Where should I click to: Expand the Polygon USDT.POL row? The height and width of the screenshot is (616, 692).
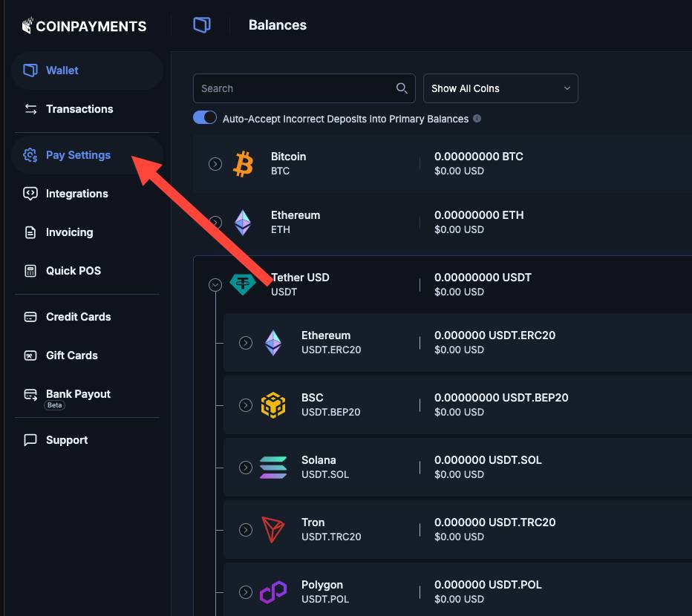pos(245,592)
